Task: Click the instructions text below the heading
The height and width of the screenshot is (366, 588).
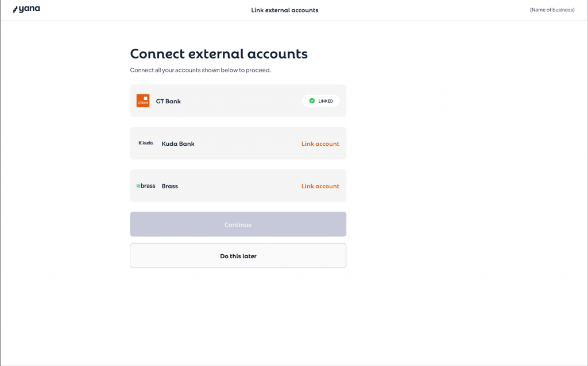Action: (x=200, y=70)
